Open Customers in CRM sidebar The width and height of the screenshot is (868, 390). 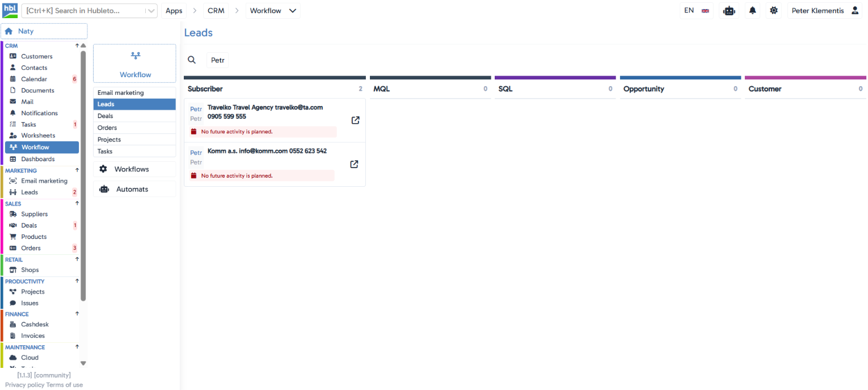tap(42, 56)
